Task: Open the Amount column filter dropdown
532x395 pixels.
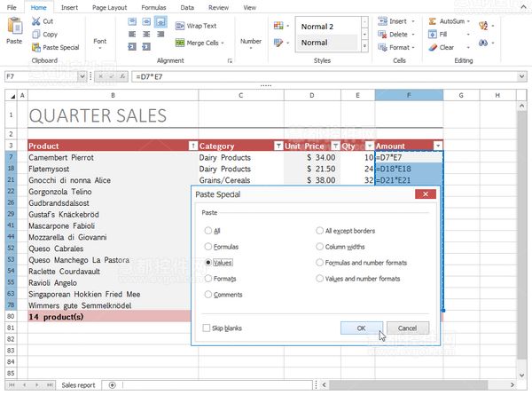Action: coord(438,146)
